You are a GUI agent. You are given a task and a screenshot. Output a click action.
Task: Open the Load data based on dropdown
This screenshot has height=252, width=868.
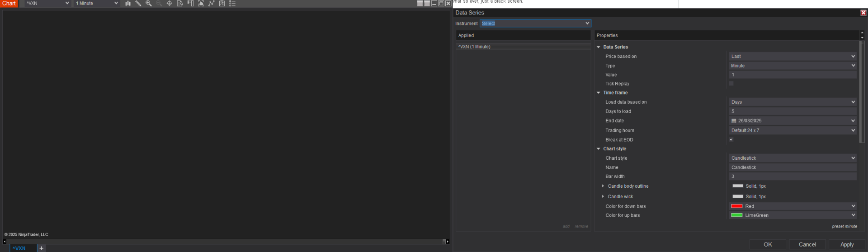click(793, 102)
